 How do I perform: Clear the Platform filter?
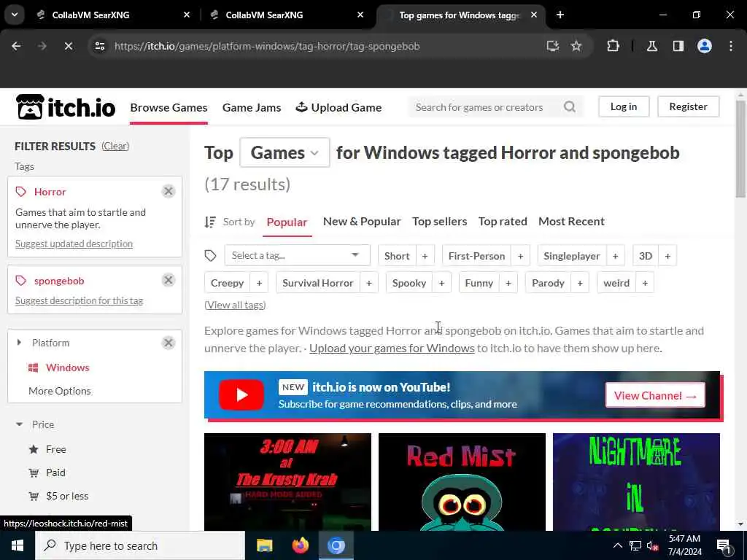coord(169,343)
